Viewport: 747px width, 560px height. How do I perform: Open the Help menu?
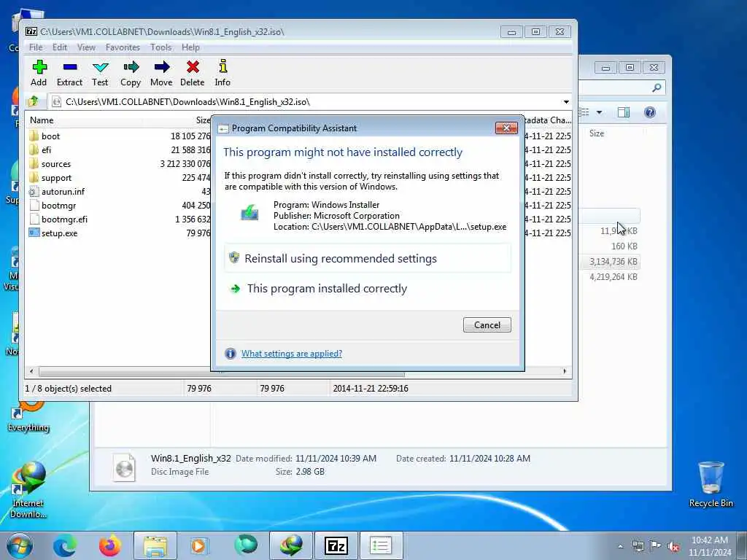pos(190,47)
